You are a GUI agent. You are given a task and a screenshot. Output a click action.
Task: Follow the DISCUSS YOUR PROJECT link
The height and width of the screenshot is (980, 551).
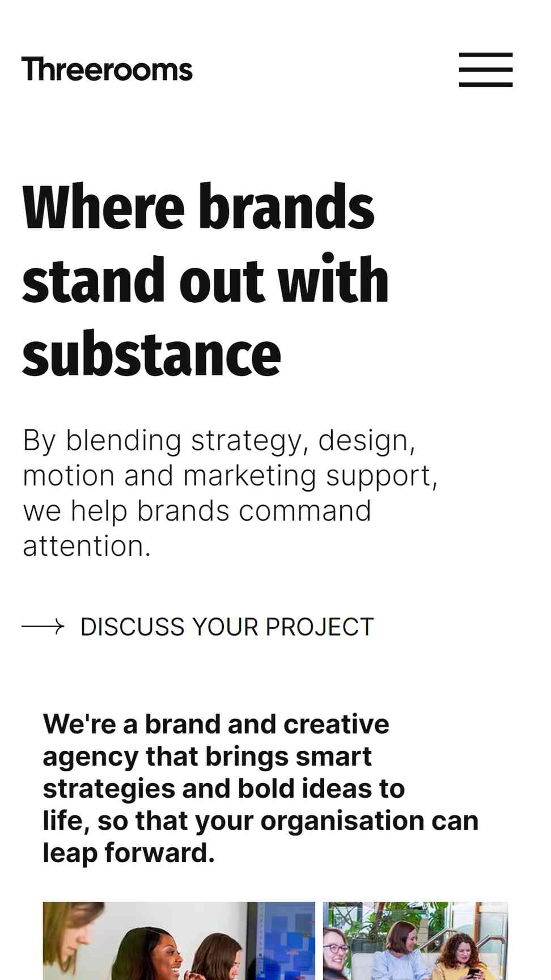(227, 627)
